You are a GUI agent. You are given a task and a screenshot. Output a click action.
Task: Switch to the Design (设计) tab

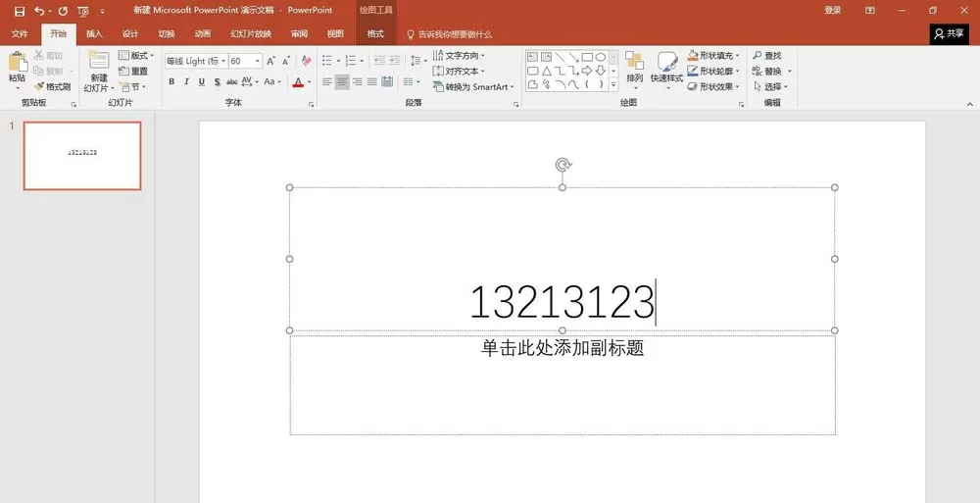tap(130, 33)
